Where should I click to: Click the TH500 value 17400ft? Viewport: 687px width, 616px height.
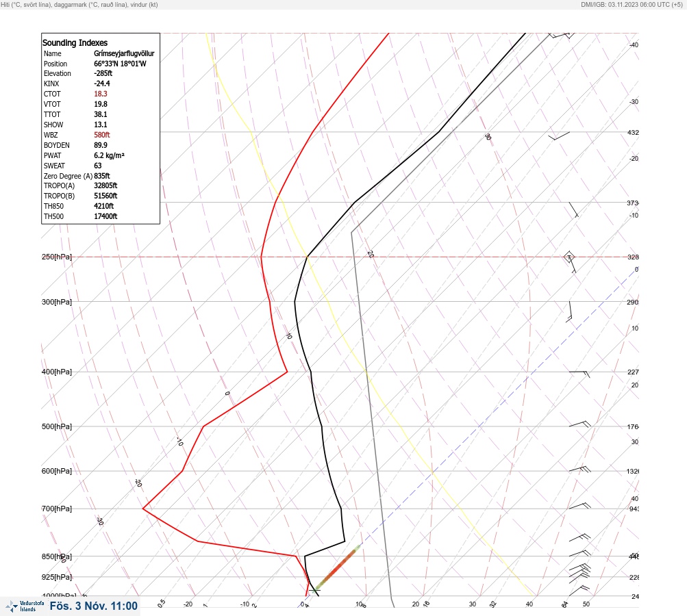click(x=105, y=216)
